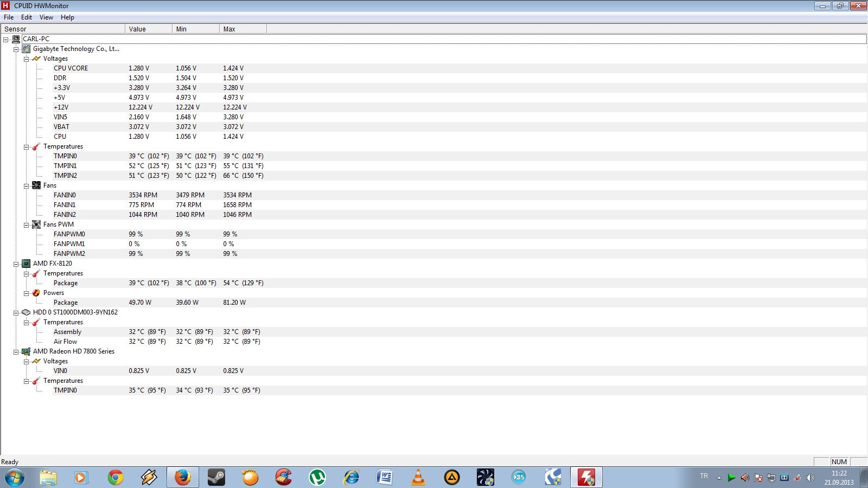This screenshot has height=488, width=868.
Task: Collapse the Gigabyte Technology motherboard node
Action: (16, 49)
